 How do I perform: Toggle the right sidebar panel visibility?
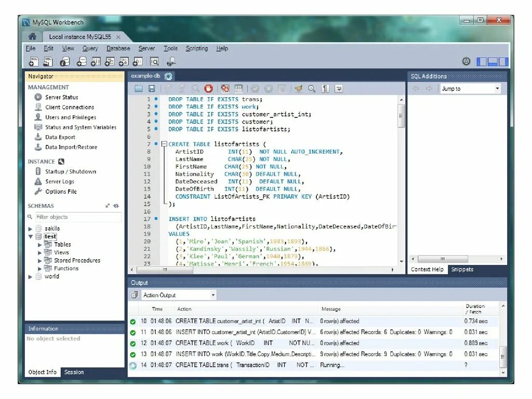[503, 62]
